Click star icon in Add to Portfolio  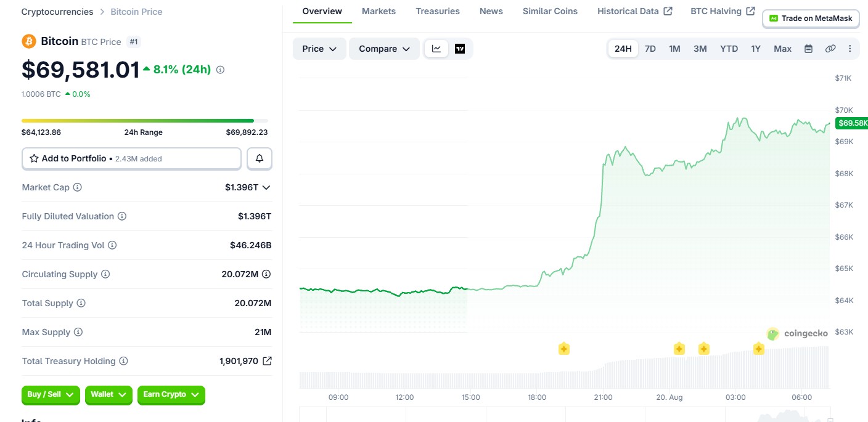pyautogui.click(x=35, y=158)
